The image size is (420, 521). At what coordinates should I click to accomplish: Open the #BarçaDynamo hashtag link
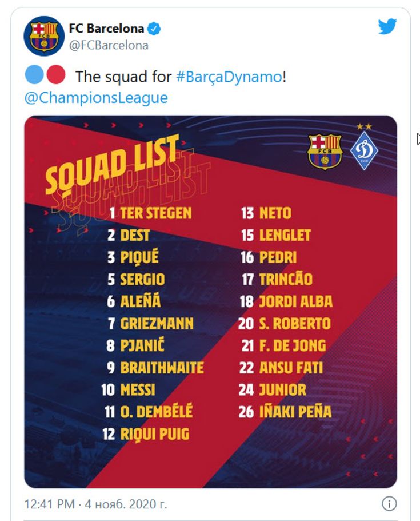[229, 77]
